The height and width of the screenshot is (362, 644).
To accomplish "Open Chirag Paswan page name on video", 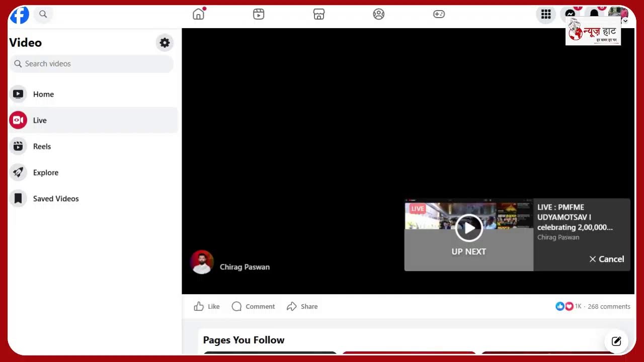I will (245, 267).
